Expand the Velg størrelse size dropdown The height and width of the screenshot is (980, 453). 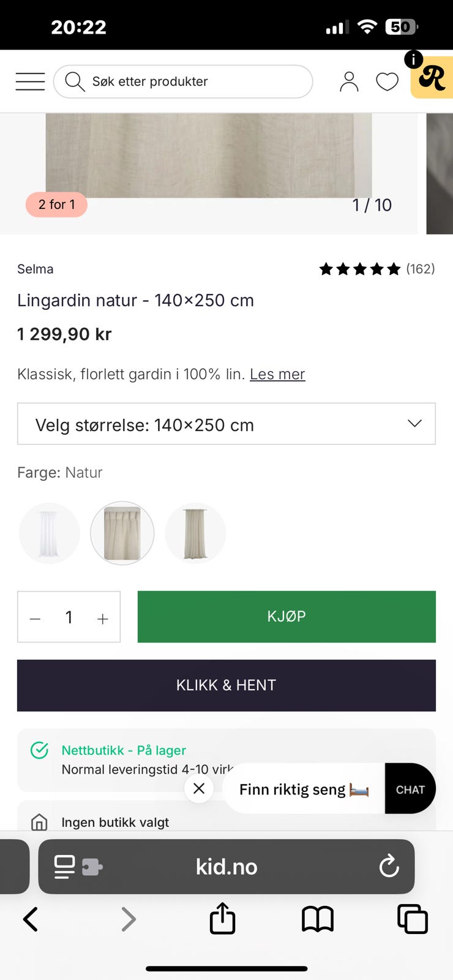pos(226,424)
